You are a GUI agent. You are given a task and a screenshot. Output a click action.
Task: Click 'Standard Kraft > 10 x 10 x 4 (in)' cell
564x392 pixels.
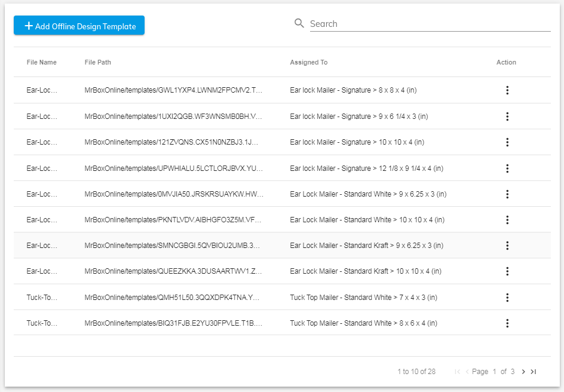(366, 271)
